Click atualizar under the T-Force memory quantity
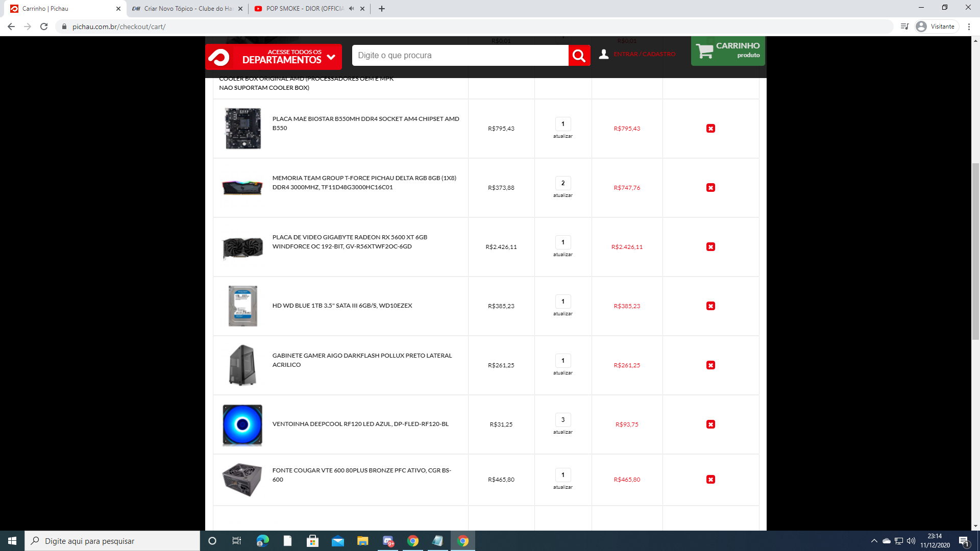The image size is (980, 551). coord(563,195)
